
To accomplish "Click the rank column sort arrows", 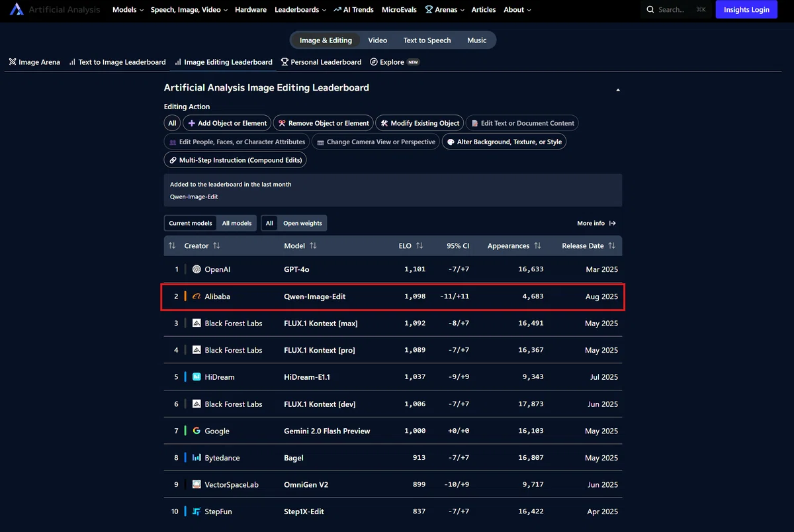I will pos(172,245).
